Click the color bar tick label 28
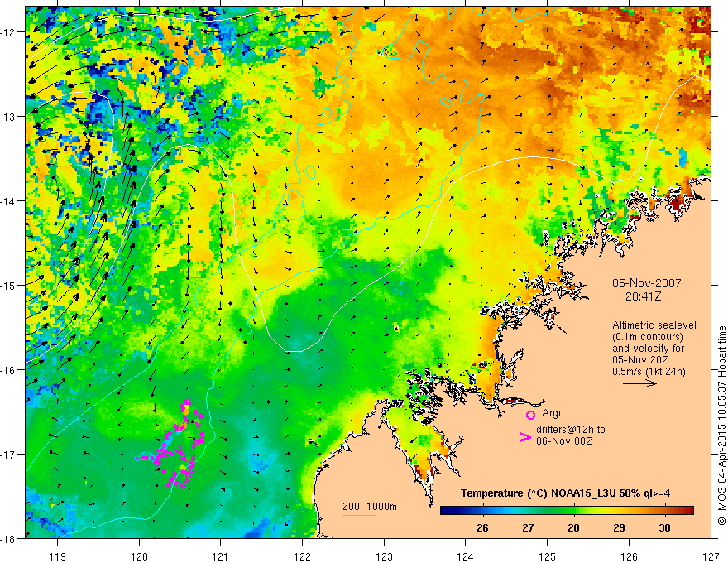Viewport: 728px width, 563px height. point(573,527)
